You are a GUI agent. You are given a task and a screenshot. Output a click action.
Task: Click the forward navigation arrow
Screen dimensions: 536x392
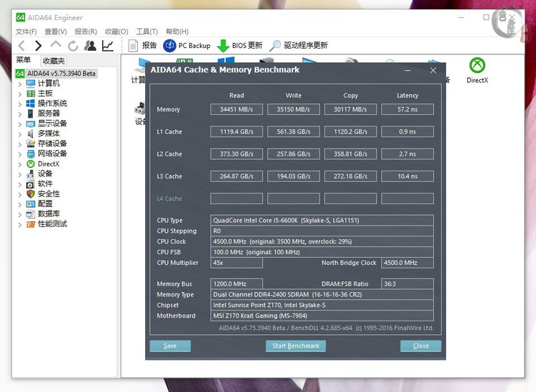coord(39,46)
